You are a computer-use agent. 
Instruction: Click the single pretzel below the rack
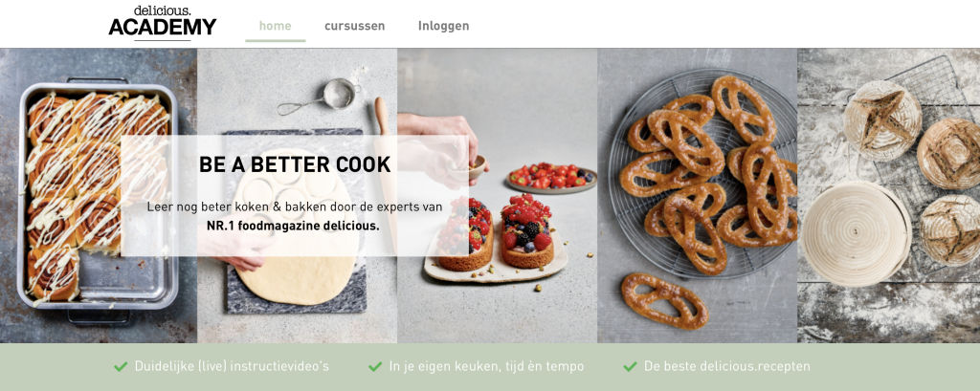tap(665, 300)
